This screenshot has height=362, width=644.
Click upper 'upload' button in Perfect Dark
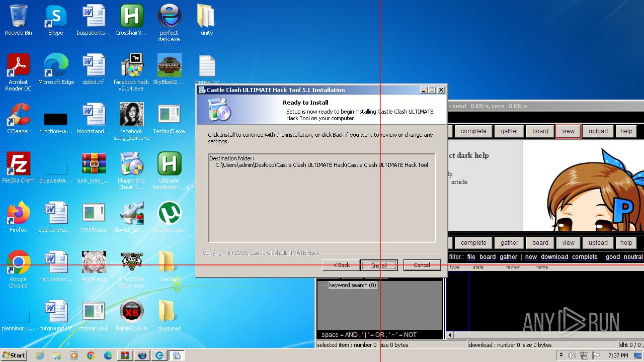pyautogui.click(x=598, y=131)
